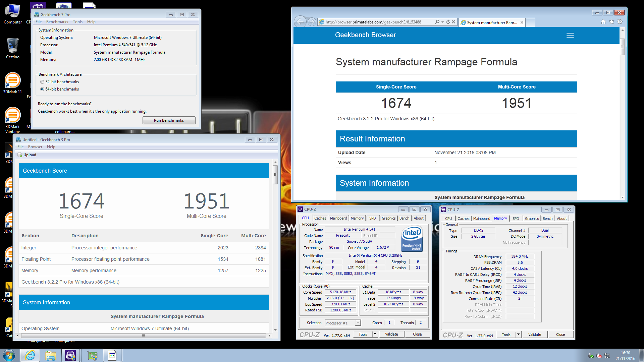Open the CPU-Z taskbar icon

coord(70,355)
